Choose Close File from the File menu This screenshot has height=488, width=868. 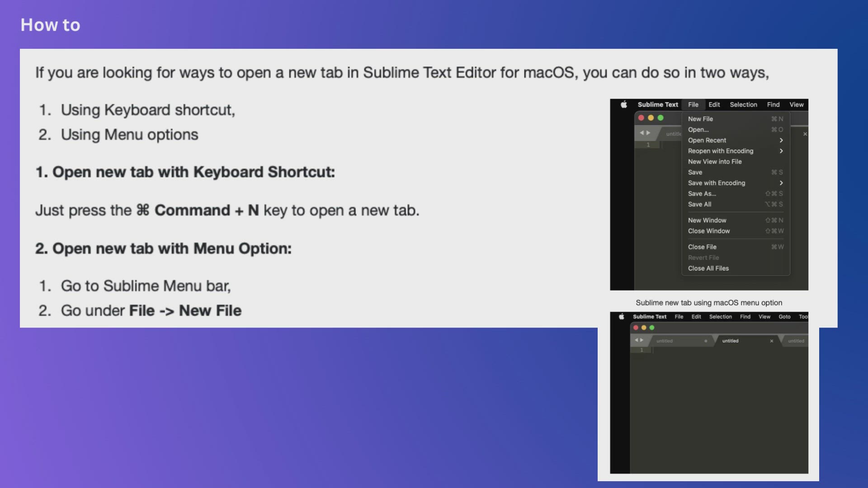[x=736, y=247]
